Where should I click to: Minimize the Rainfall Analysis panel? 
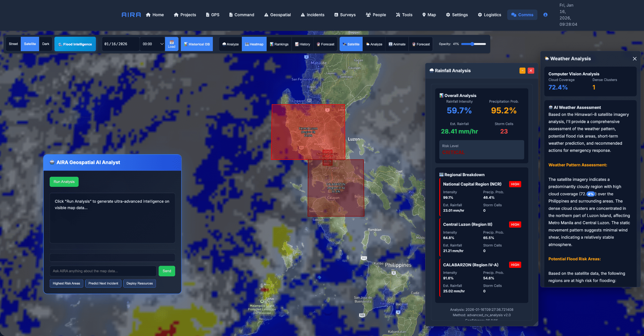pos(522,71)
